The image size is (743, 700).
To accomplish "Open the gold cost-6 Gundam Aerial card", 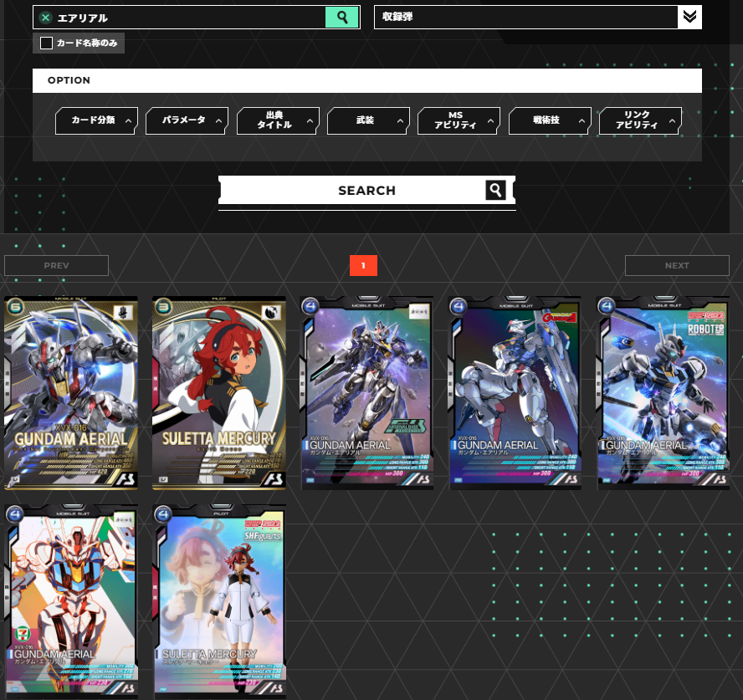I will click(71, 393).
